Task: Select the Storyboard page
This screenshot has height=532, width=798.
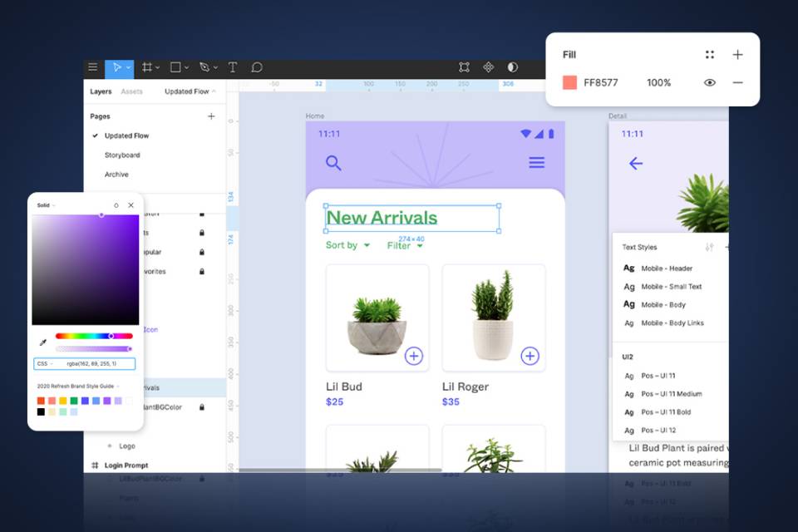Action: pos(123,155)
